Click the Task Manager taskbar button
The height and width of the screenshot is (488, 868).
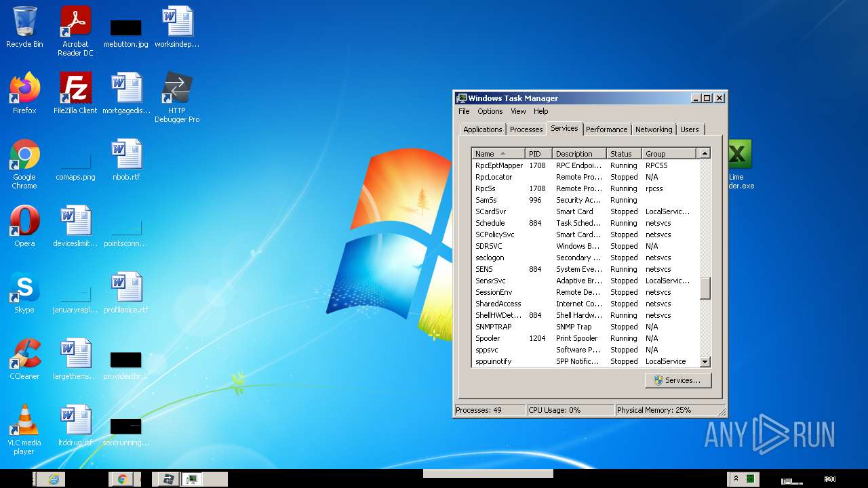pos(193,479)
